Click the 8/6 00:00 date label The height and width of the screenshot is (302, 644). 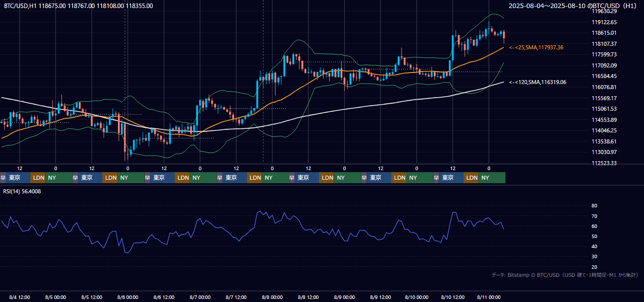click(128, 297)
